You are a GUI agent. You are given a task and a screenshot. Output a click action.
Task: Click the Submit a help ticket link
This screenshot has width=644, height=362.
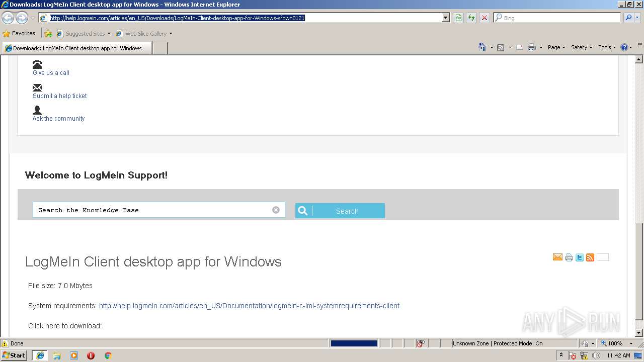pyautogui.click(x=59, y=96)
